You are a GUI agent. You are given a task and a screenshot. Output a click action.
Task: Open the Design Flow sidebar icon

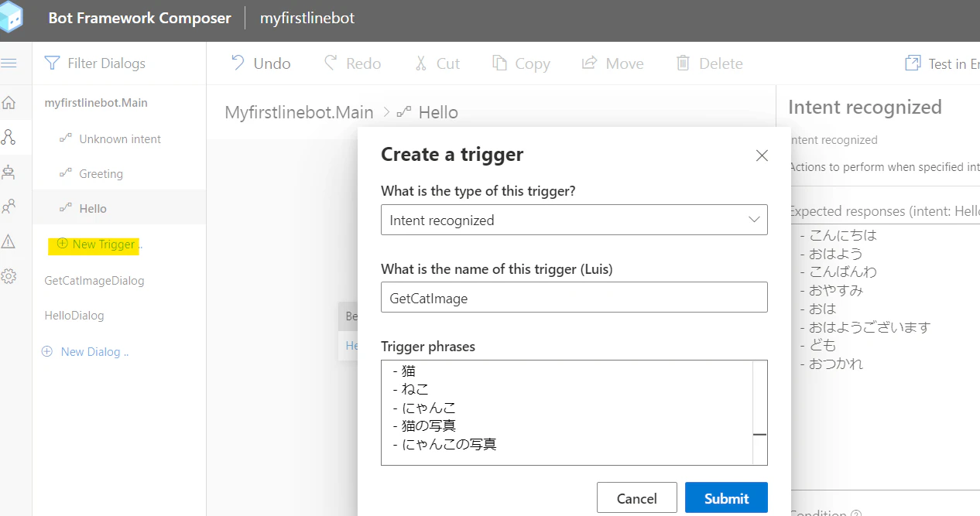pos(9,138)
